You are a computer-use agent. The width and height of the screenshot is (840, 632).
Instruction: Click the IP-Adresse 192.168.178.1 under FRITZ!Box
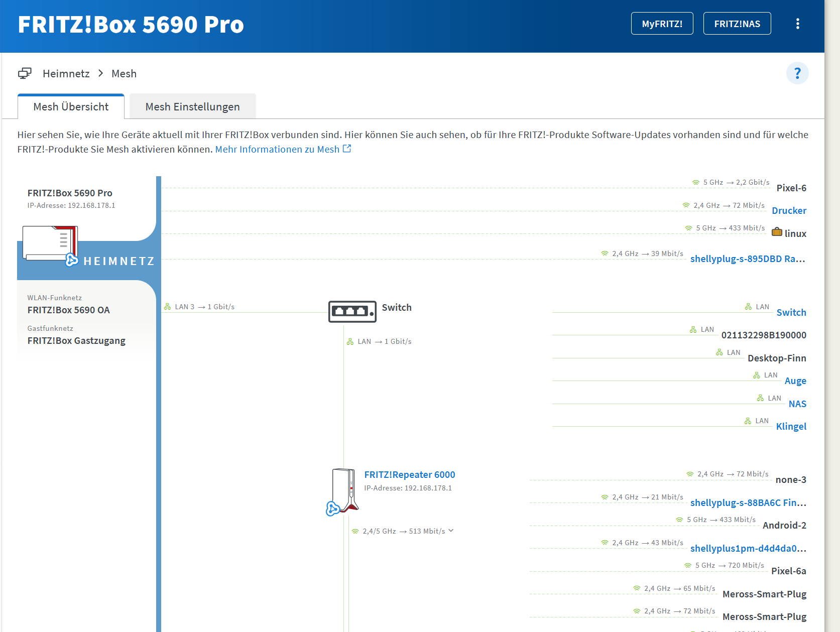(x=71, y=205)
